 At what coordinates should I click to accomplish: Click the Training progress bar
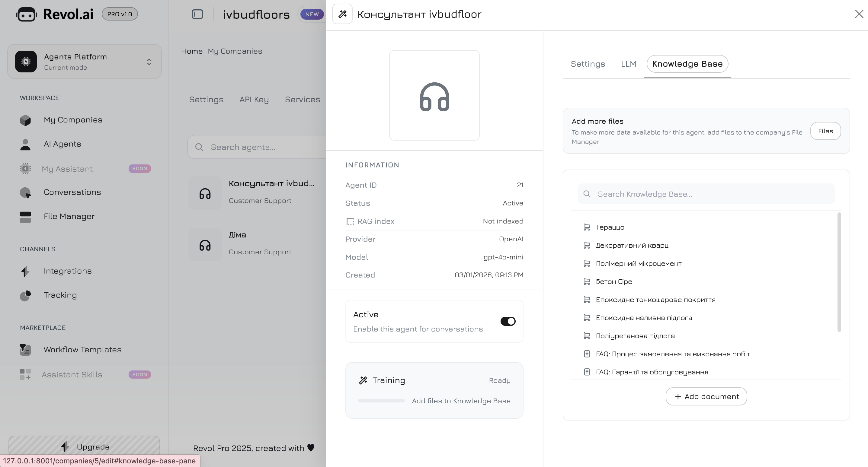click(381, 401)
